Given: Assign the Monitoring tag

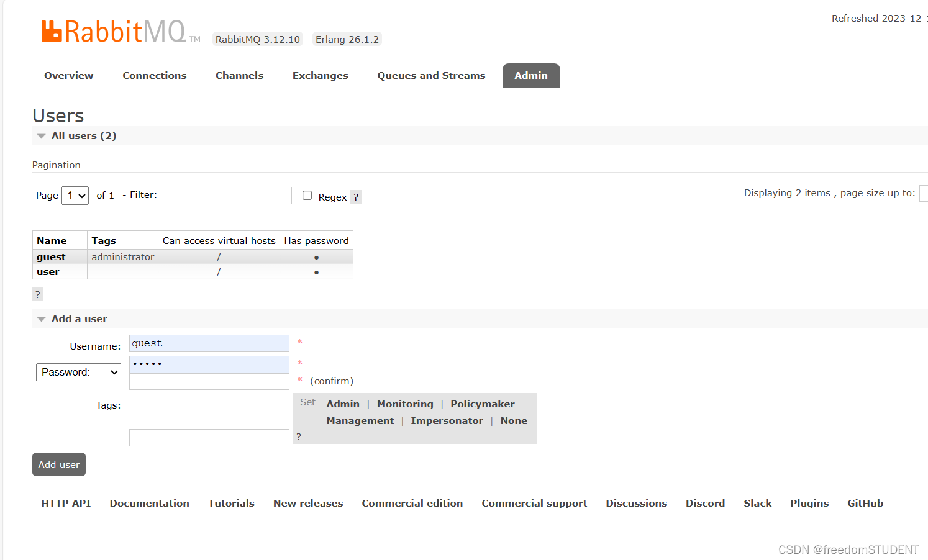Looking at the screenshot, I should click(x=405, y=404).
